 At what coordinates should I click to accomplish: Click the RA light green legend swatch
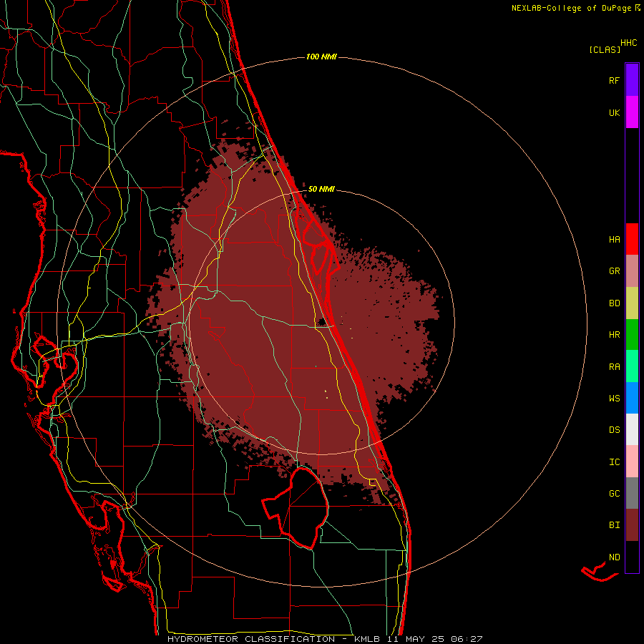[x=632, y=366]
